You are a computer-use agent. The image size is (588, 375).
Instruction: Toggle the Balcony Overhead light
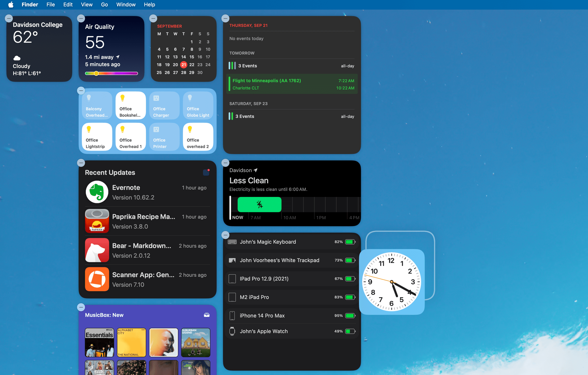point(97,105)
